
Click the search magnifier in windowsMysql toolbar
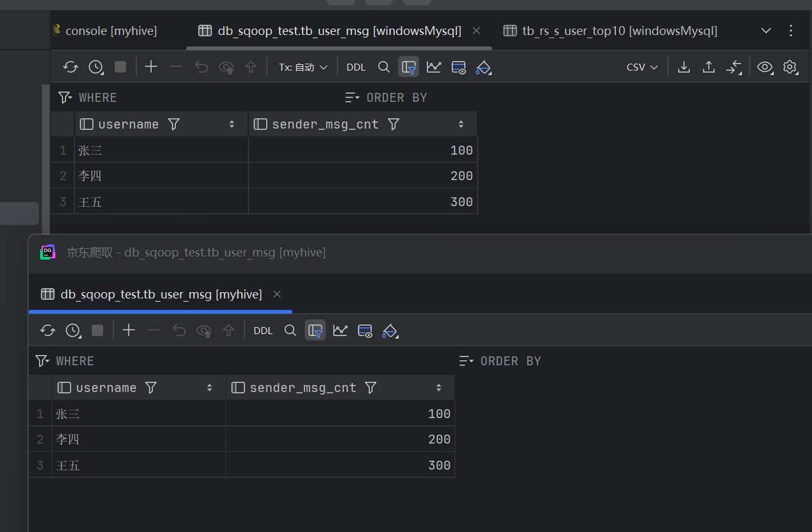click(383, 67)
